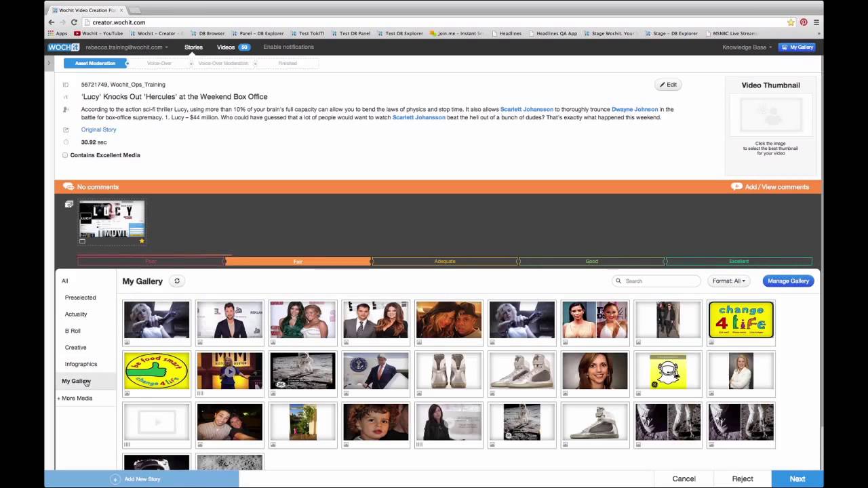
Task: Select the Asset Moderation step
Action: [x=95, y=63]
